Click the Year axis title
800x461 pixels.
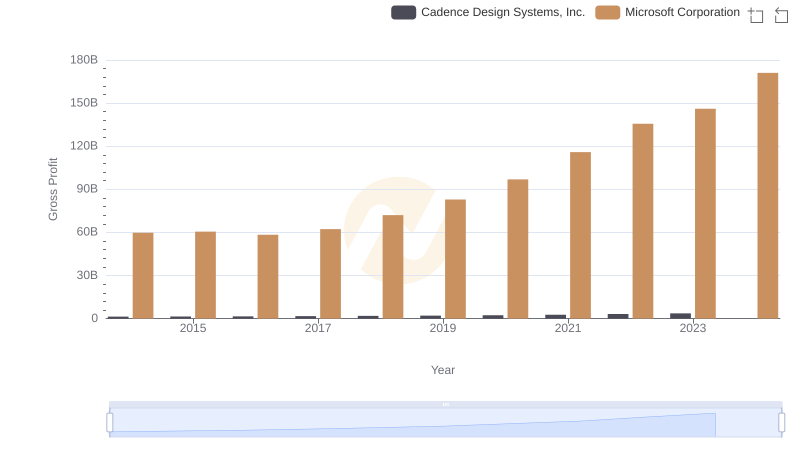coord(442,370)
